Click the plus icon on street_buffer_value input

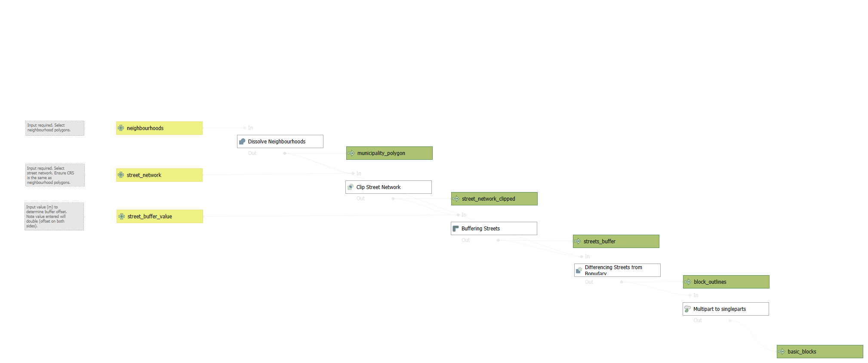[122, 216]
